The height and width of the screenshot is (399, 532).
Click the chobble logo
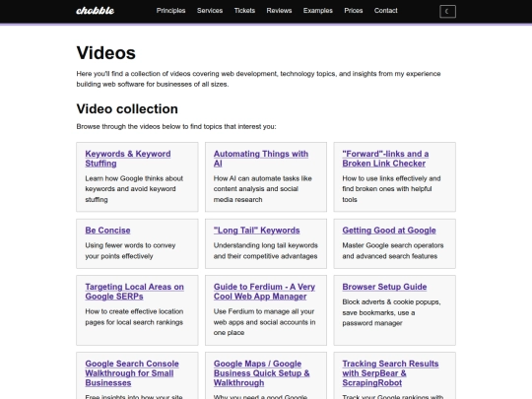coord(96,11)
